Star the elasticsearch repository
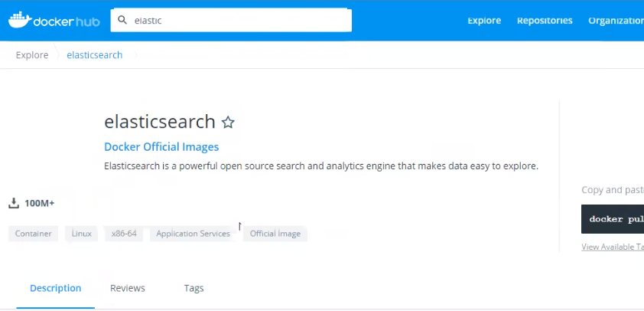The image size is (644, 311). 228,122
